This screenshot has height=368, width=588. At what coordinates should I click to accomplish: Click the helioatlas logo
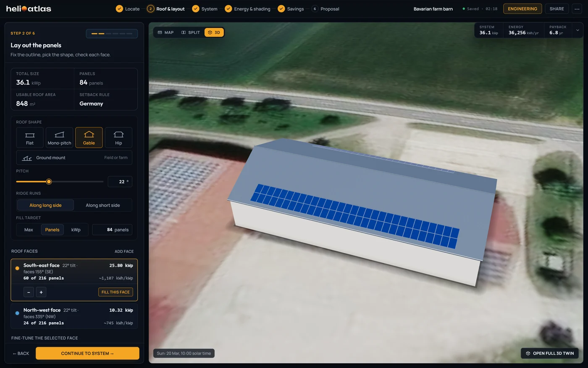(x=29, y=8)
